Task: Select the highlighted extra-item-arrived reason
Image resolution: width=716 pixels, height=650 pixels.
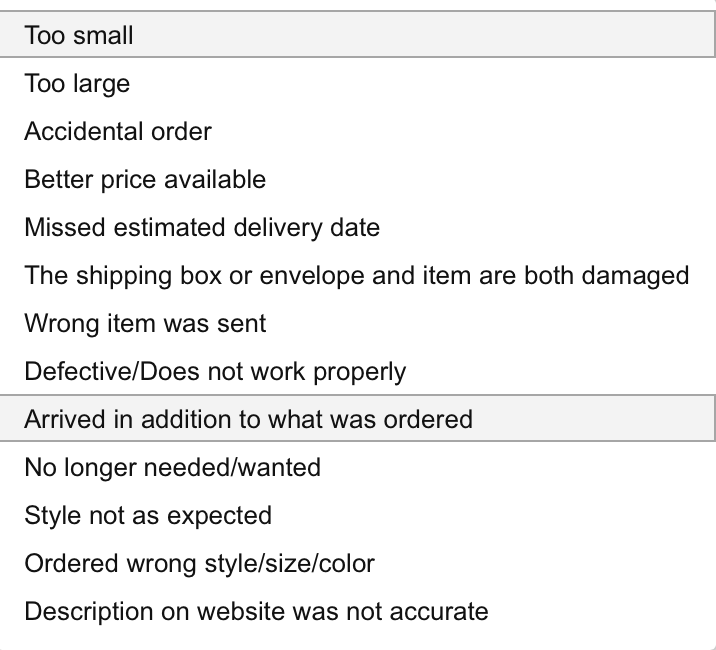Action: click(248, 419)
